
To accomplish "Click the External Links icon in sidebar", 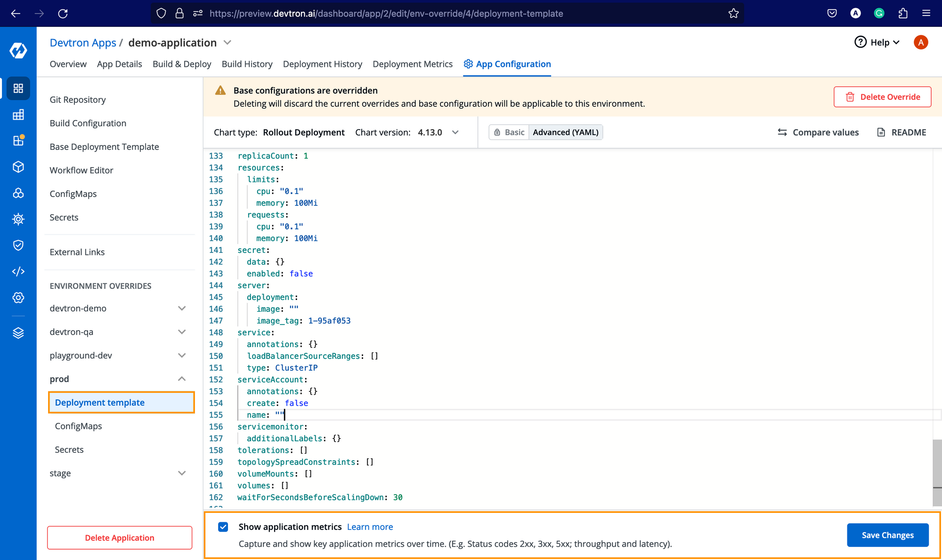I will (x=17, y=271).
